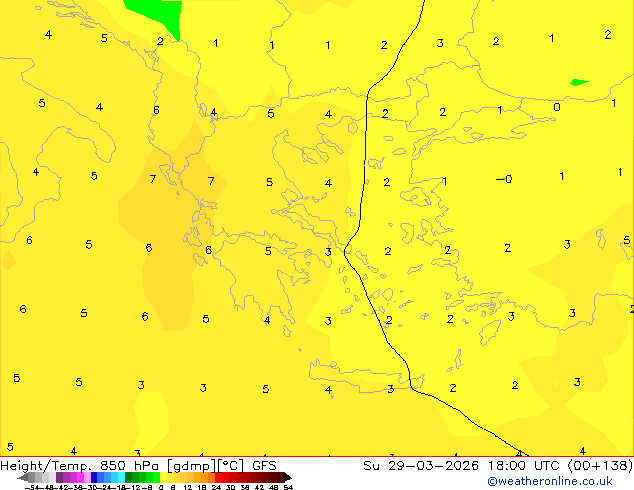The width and height of the screenshot is (634, 490).
Task: Select the dark blue segment in legend
Action: pyautogui.click(x=93, y=477)
